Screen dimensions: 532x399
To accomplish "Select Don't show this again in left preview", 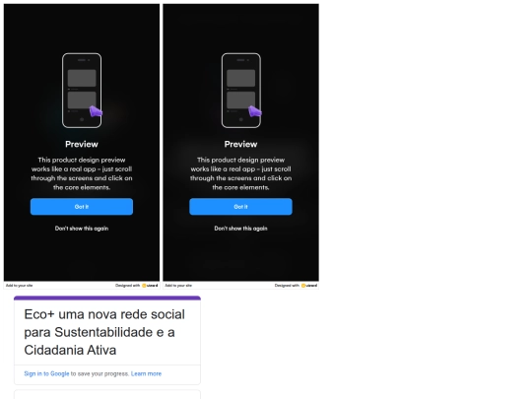I will (x=82, y=229).
